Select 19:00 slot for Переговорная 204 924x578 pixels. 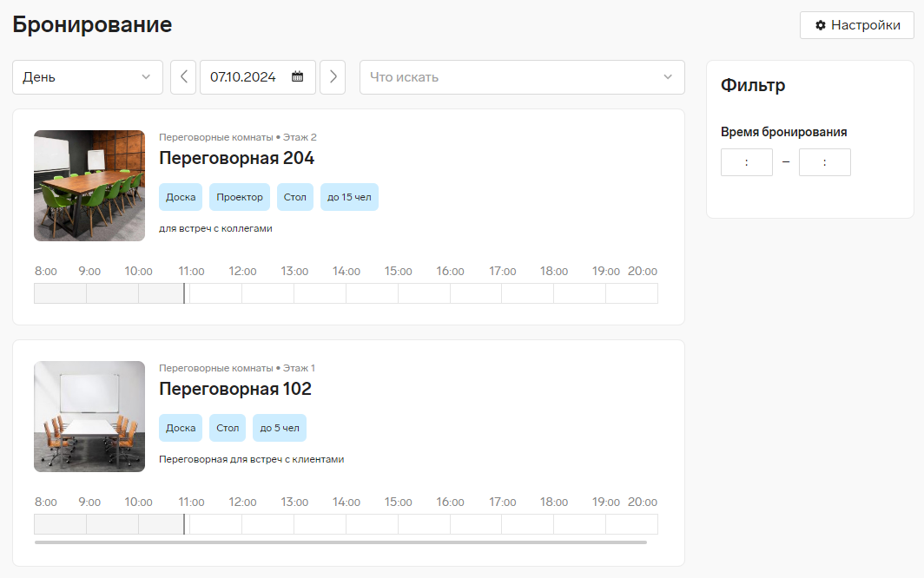[631, 293]
